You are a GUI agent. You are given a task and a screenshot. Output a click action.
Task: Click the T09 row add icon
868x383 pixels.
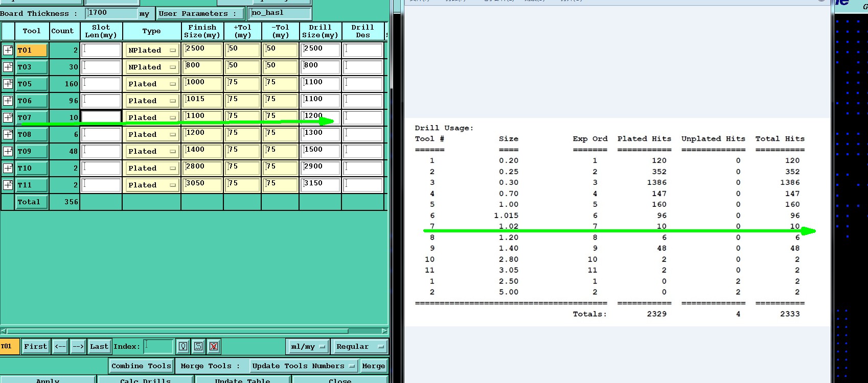(x=8, y=151)
